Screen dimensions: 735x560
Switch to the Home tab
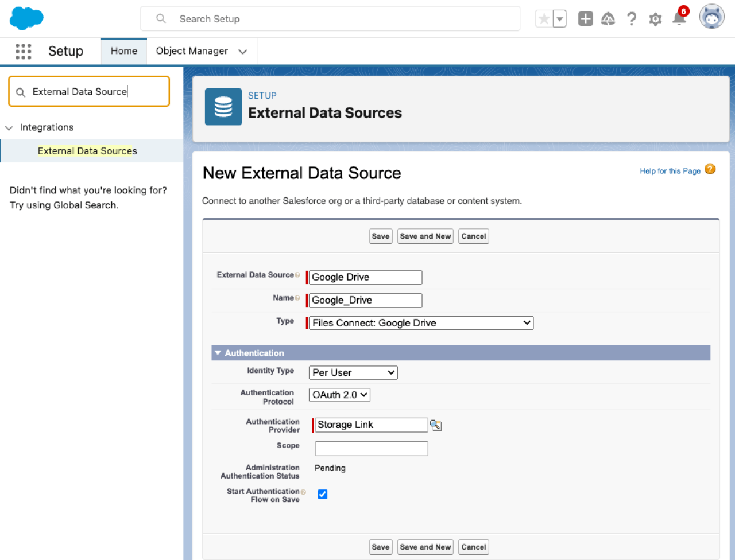124,51
